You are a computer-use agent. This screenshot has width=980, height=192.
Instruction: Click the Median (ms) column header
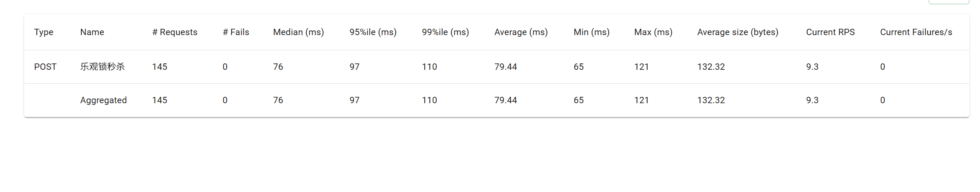pyautogui.click(x=299, y=32)
